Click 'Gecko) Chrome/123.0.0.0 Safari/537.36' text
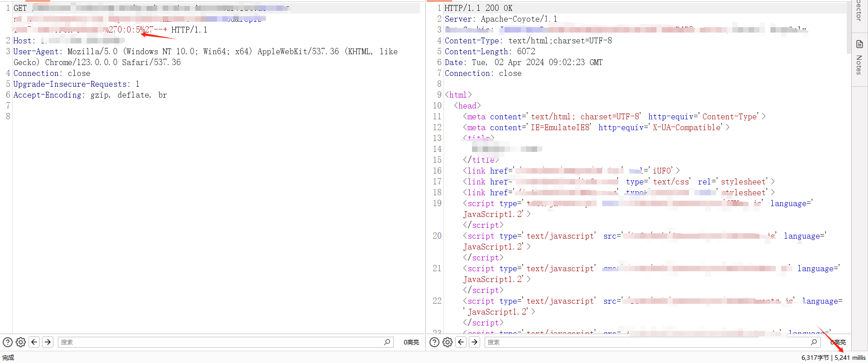868x363 pixels. (97, 62)
